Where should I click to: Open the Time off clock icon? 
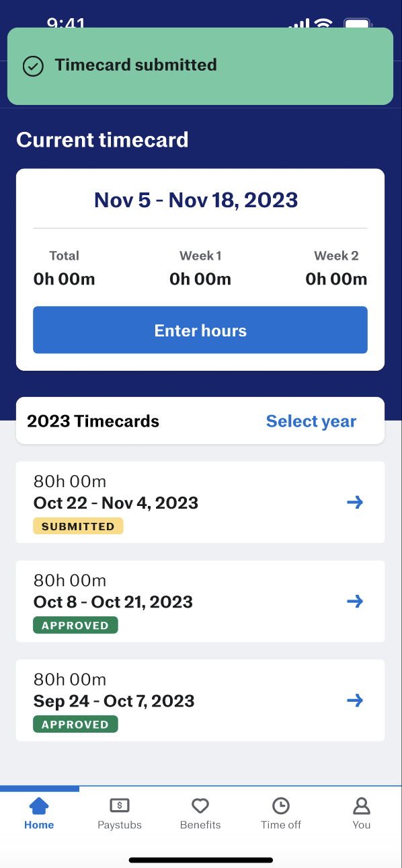pyautogui.click(x=281, y=805)
